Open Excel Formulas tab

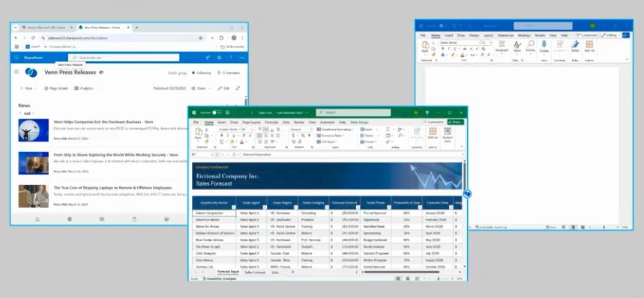click(271, 122)
